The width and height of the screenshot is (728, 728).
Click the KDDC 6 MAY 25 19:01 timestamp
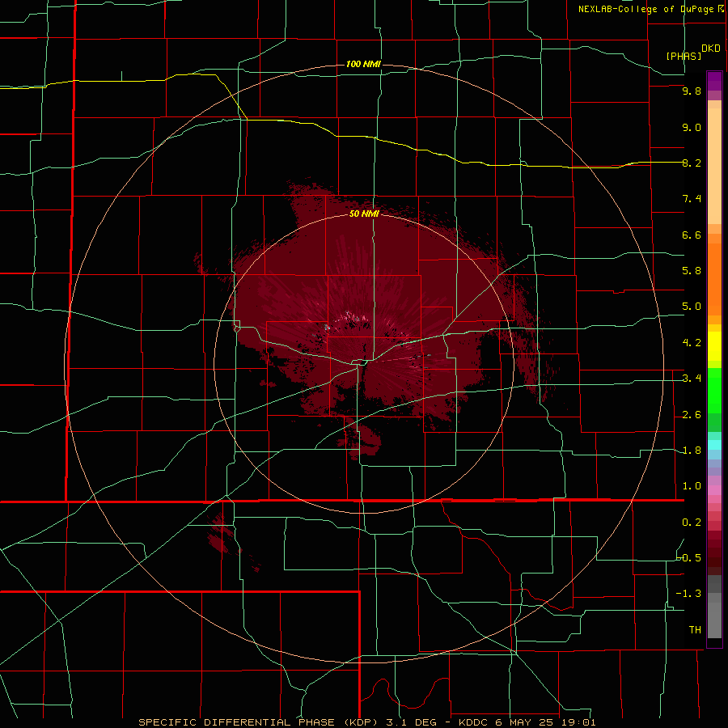tap(527, 722)
